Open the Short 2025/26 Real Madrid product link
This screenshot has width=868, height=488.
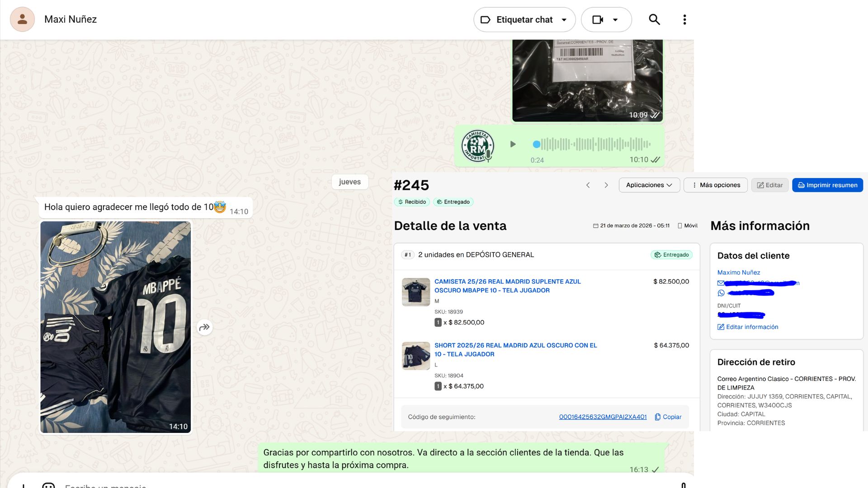[x=516, y=350]
